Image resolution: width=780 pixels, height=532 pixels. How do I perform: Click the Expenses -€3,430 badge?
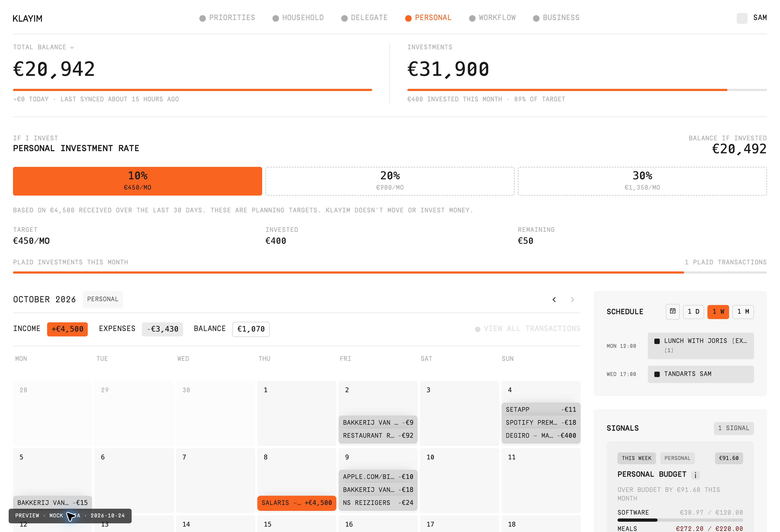[x=162, y=329]
